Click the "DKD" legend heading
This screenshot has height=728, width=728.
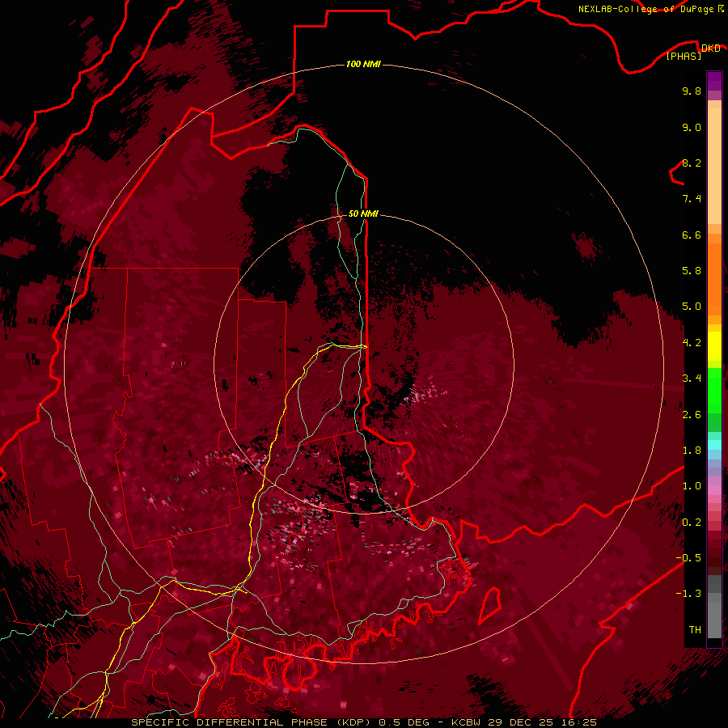[x=710, y=48]
